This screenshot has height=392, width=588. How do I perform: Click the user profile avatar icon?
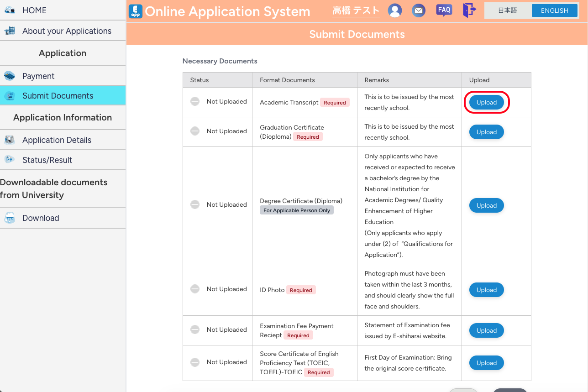click(x=395, y=10)
